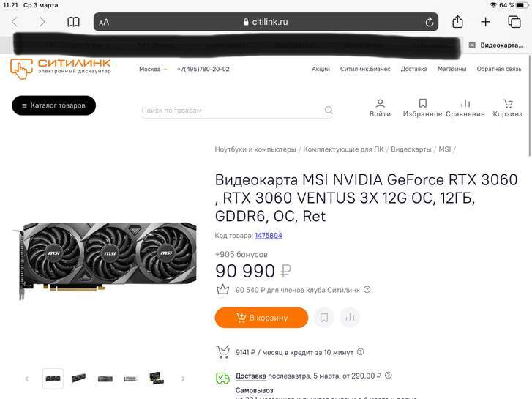Add the card with В корзину button
This screenshot has height=399, width=532.
261,318
